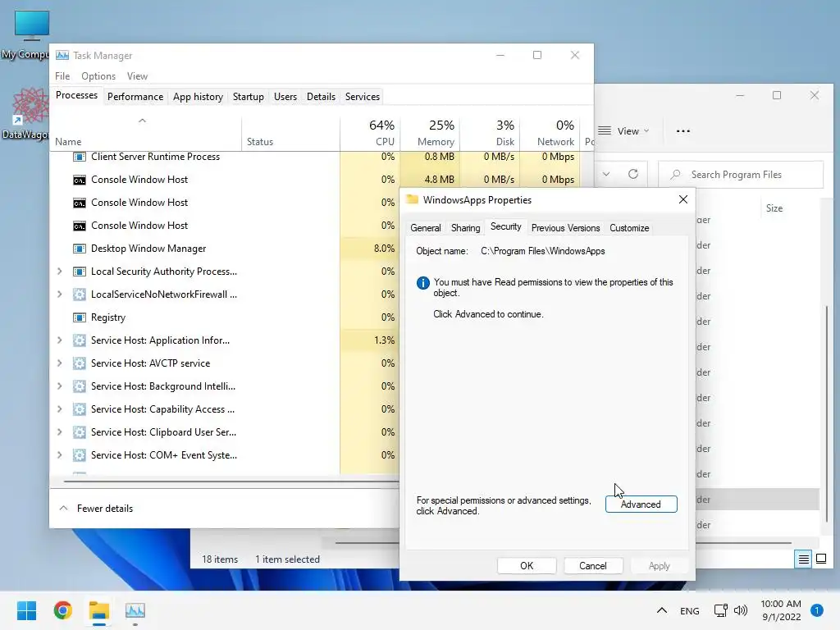
Task: Expand Service Host: Background Intelligent row
Action: pyautogui.click(x=59, y=386)
